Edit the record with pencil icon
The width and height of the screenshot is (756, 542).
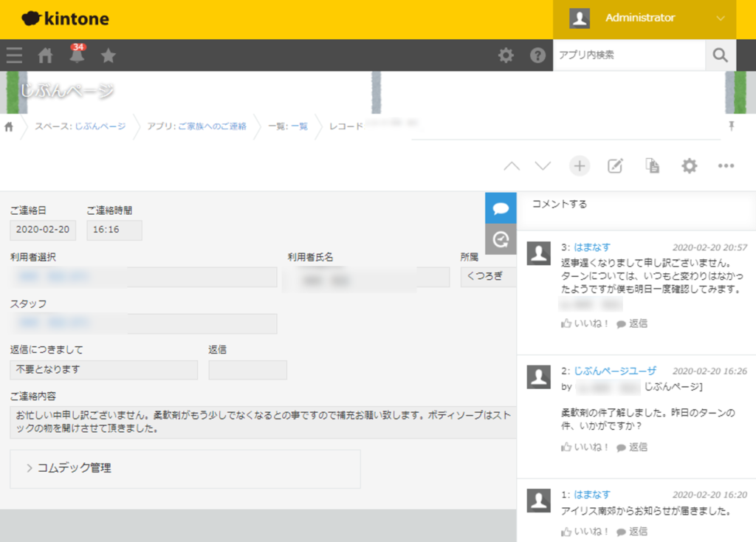615,166
